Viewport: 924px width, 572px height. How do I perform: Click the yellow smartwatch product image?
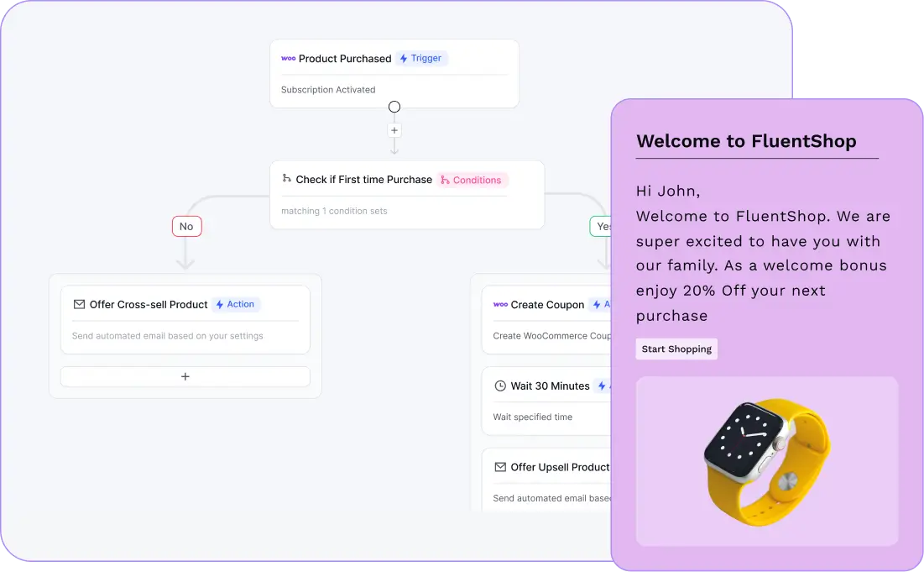pos(767,462)
